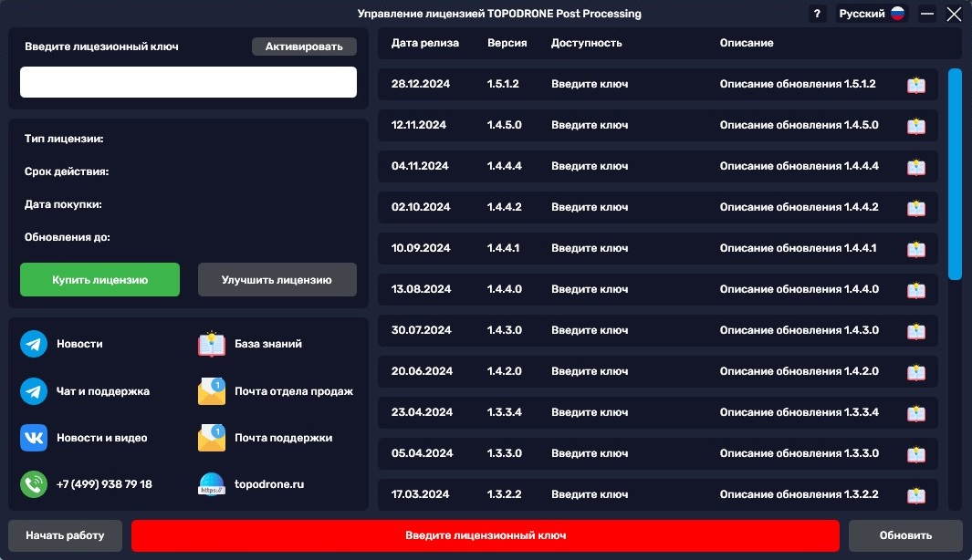This screenshot has height=560, width=972.
Task: Click the База знаний link text
Action: pos(268,344)
